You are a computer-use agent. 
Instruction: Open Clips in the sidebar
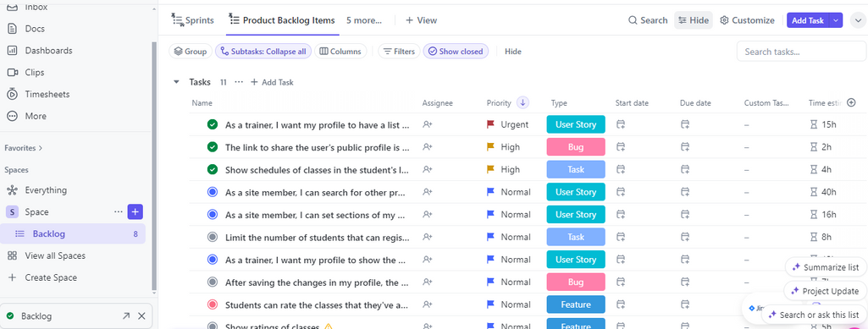(x=35, y=73)
